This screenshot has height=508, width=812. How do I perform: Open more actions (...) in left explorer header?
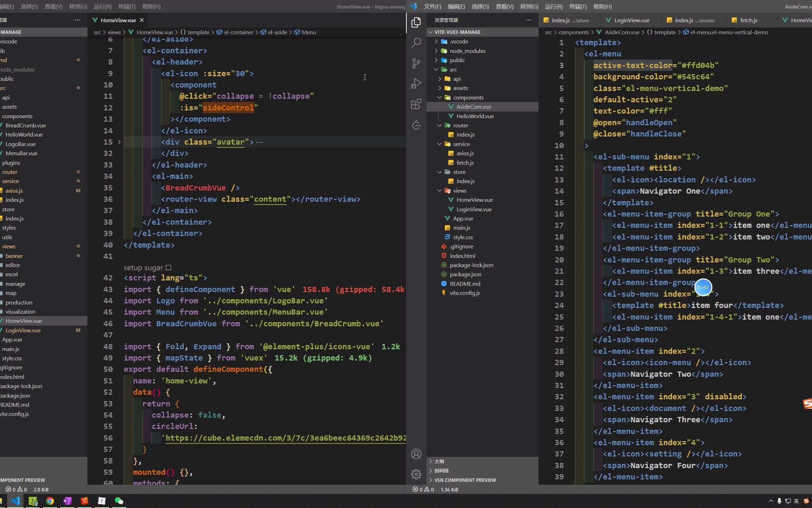click(x=77, y=20)
